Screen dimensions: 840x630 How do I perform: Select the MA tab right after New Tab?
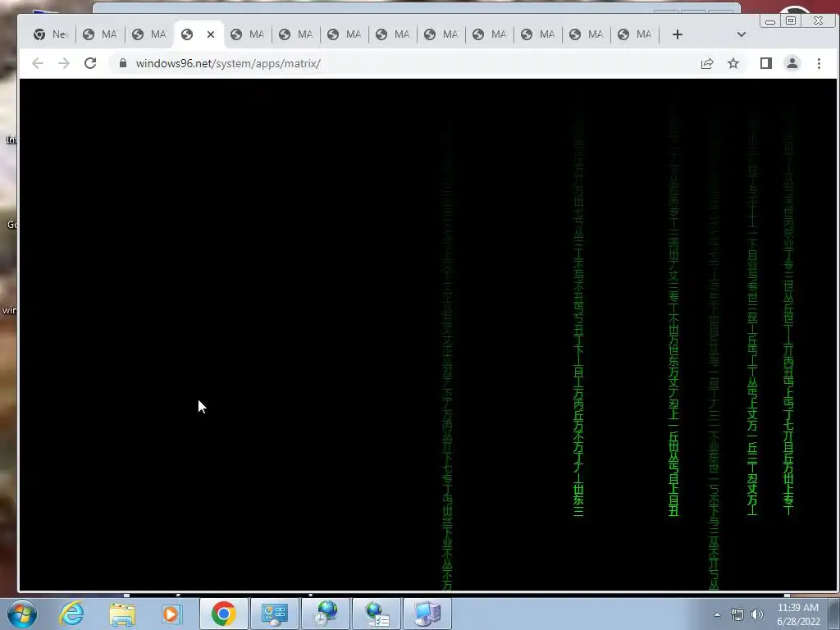[100, 34]
